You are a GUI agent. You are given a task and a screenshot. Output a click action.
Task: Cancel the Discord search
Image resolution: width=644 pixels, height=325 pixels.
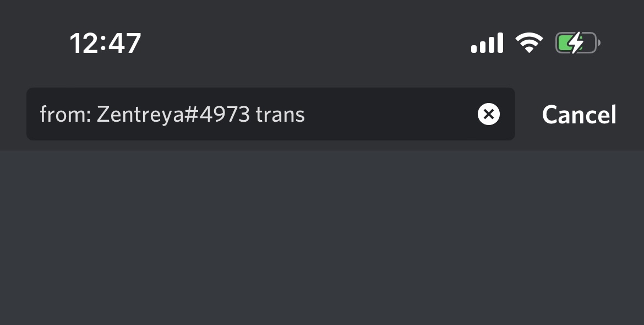(x=579, y=114)
